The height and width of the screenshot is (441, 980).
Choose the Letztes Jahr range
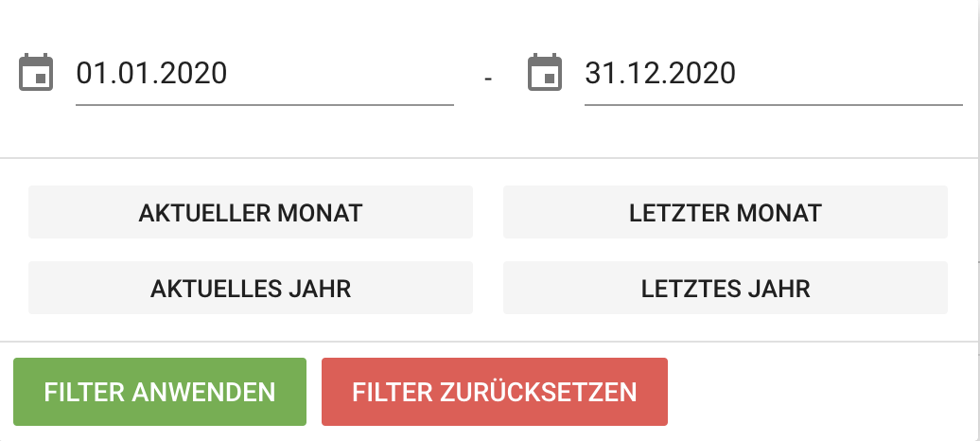[725, 288]
